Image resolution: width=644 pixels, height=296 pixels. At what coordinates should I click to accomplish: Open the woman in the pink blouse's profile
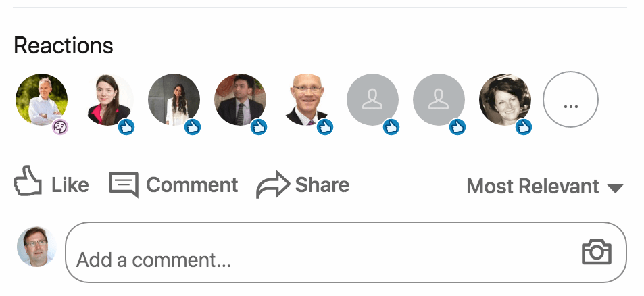click(109, 99)
